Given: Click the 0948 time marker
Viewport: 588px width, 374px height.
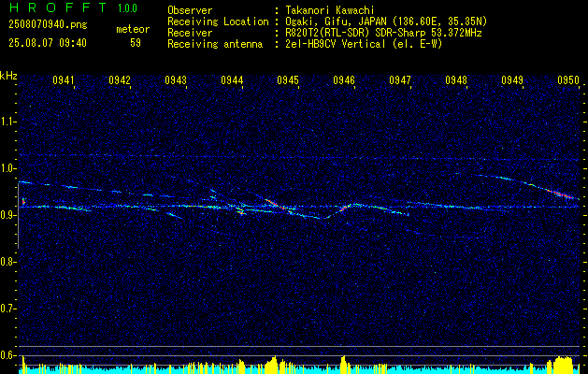Looking at the screenshot, I should (456, 79).
